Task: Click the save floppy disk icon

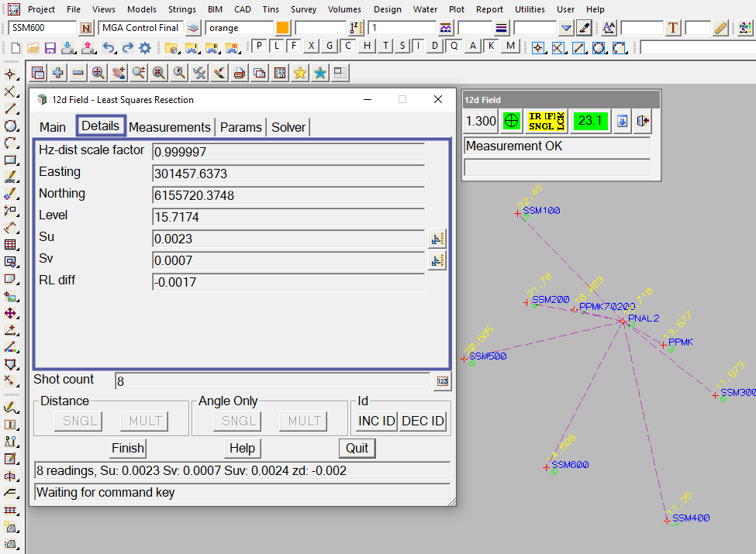Action: (50, 47)
